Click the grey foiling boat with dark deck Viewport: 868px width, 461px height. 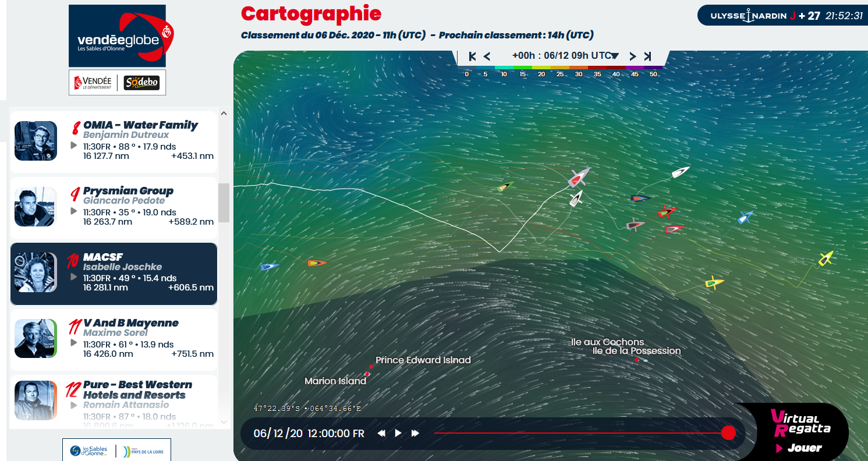(636, 224)
